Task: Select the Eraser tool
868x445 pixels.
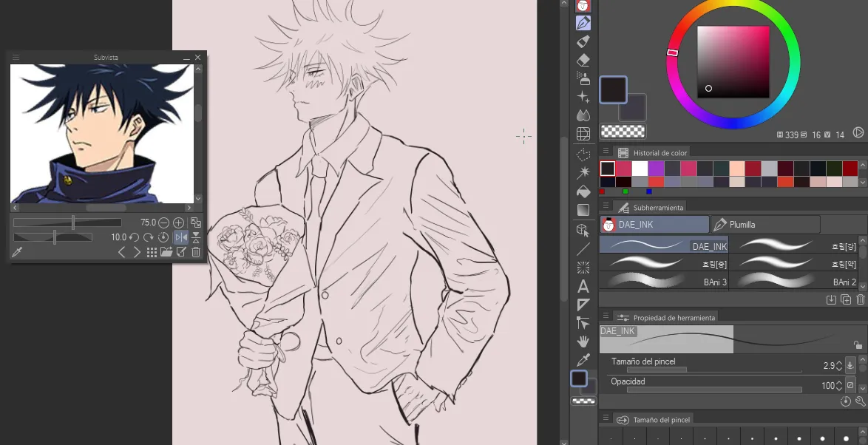Action: click(x=583, y=60)
